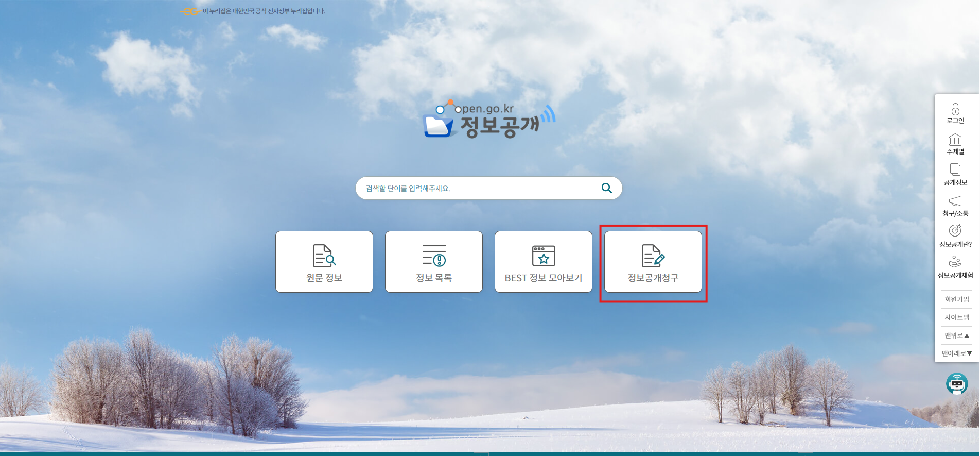Click the 정보공개청구 card
This screenshot has height=456, width=980.
(653, 262)
